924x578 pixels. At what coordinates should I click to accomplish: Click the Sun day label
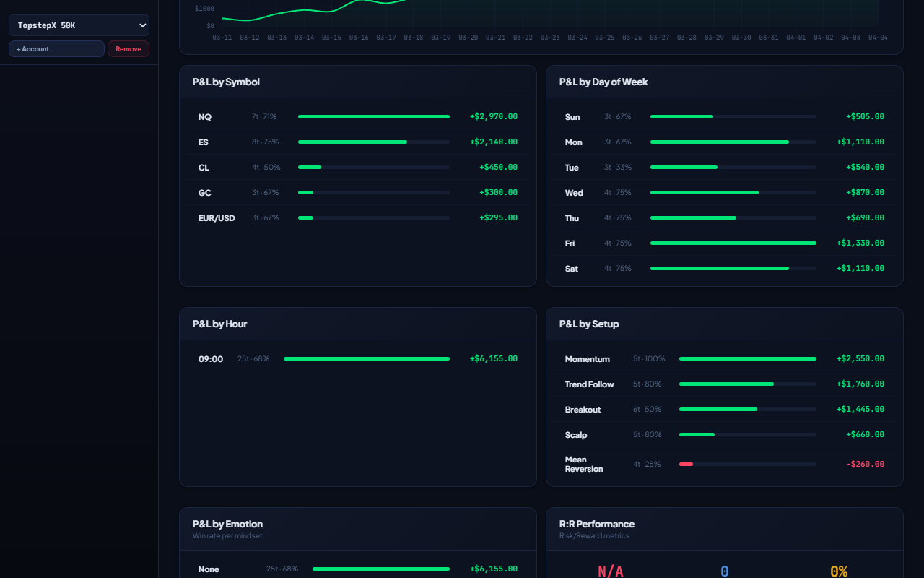tap(572, 117)
